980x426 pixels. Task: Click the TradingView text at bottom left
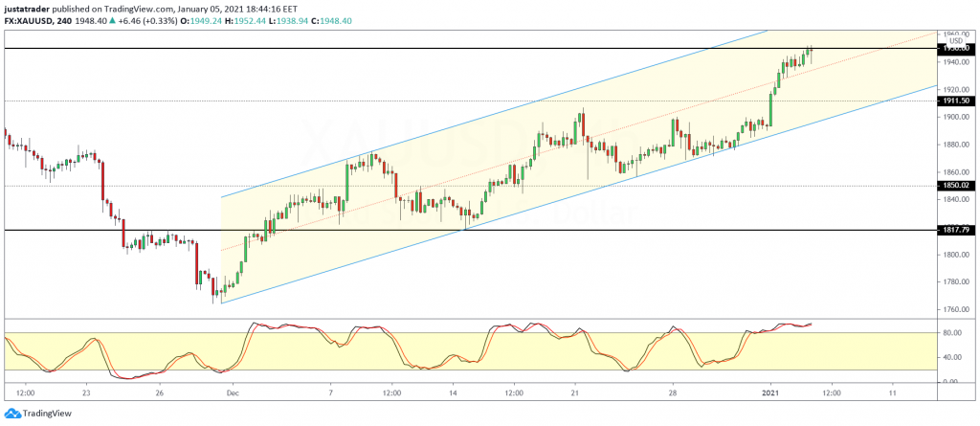(x=48, y=415)
